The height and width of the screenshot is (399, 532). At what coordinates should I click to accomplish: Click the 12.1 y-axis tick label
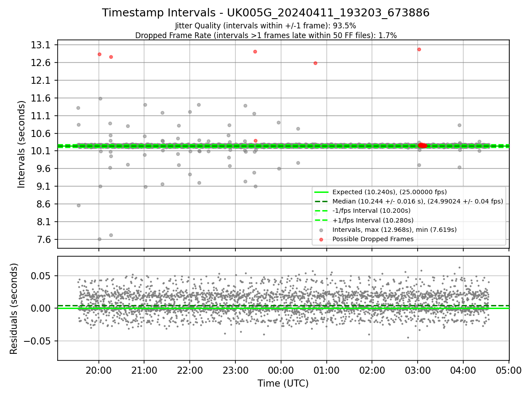coord(41,81)
